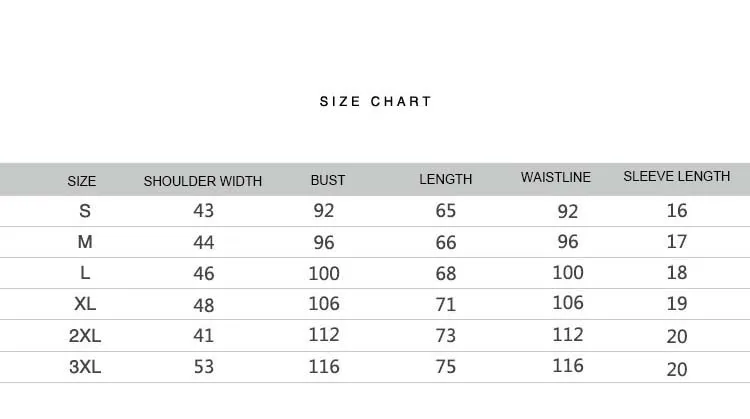750x419 pixels.
Task: Select the 2XL size row label
Action: (85, 336)
